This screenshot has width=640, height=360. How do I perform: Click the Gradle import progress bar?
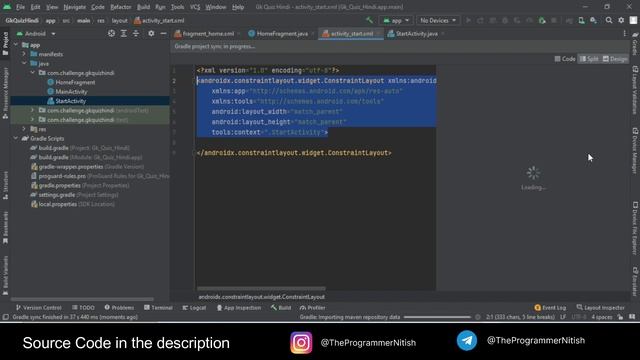tap(437, 317)
